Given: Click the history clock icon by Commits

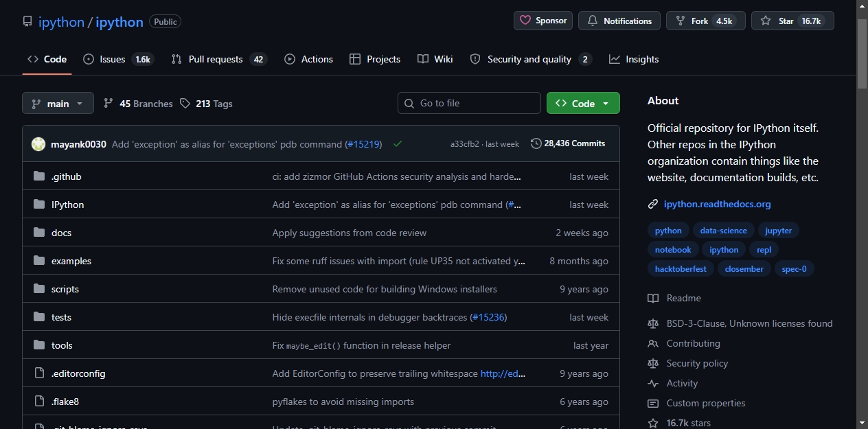Looking at the screenshot, I should [x=536, y=143].
